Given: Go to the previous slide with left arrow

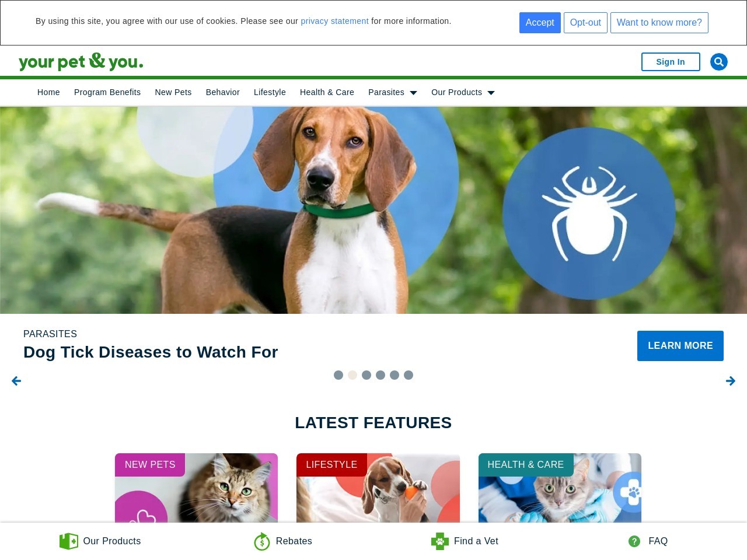Looking at the screenshot, I should pyautogui.click(x=16, y=381).
